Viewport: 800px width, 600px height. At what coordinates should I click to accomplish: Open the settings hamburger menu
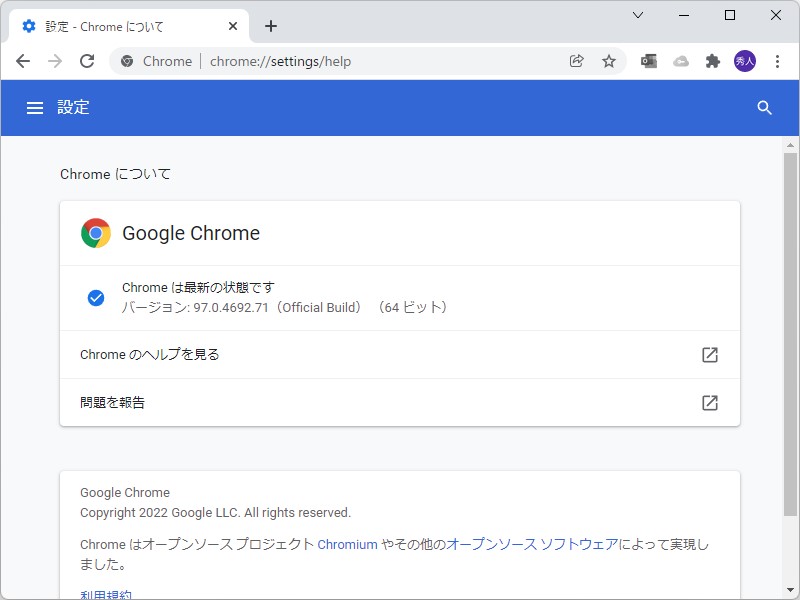(x=35, y=107)
